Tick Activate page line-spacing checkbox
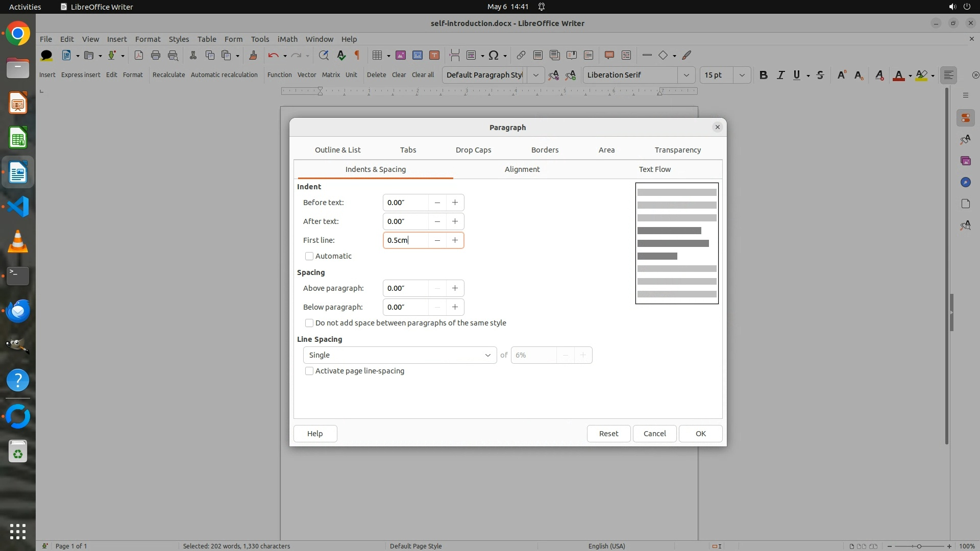 point(309,371)
